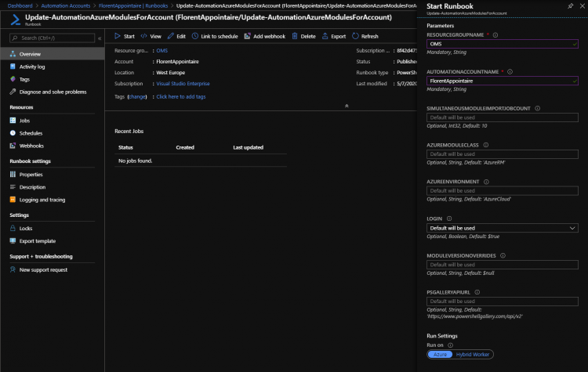Click info icon next to MODULEVERSIONOVERRIDES
The height and width of the screenshot is (372, 588).
(503, 255)
